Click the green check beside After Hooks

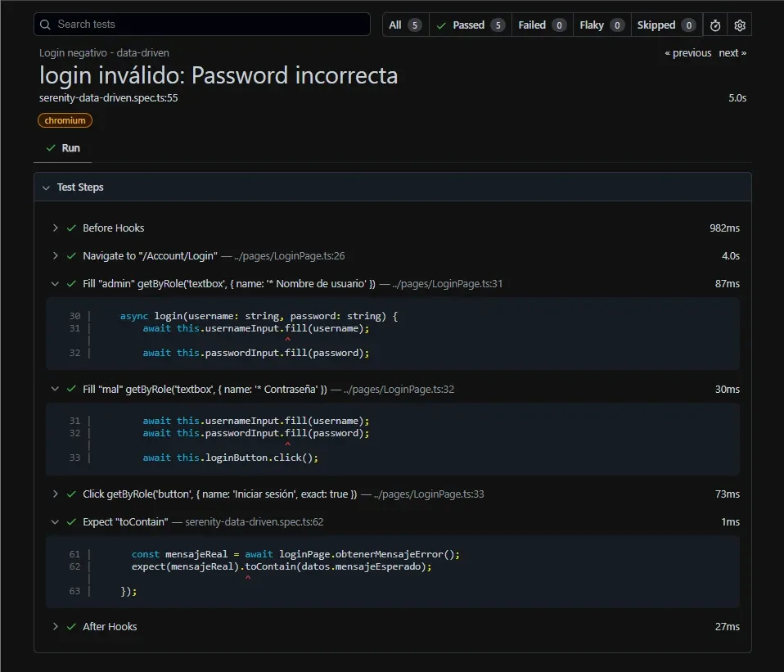click(70, 626)
